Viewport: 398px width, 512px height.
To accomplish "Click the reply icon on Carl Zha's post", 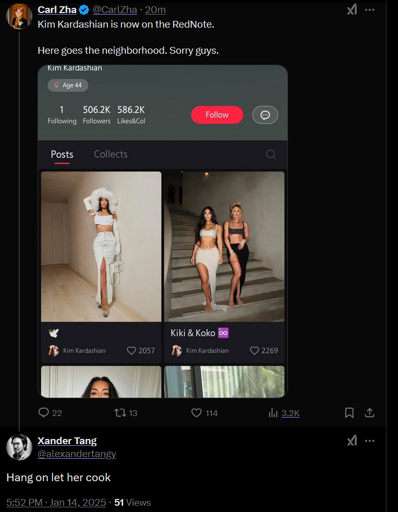I will (x=44, y=413).
